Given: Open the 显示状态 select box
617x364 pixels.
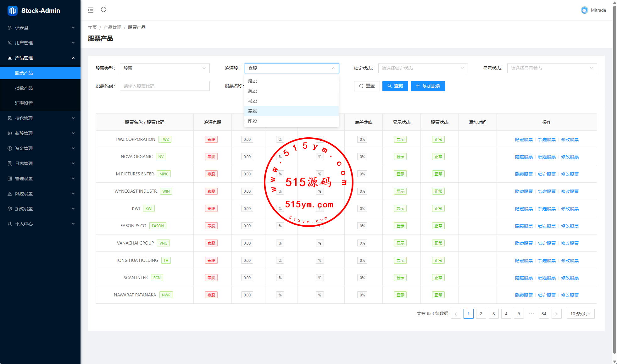Looking at the screenshot, I should pos(552,68).
